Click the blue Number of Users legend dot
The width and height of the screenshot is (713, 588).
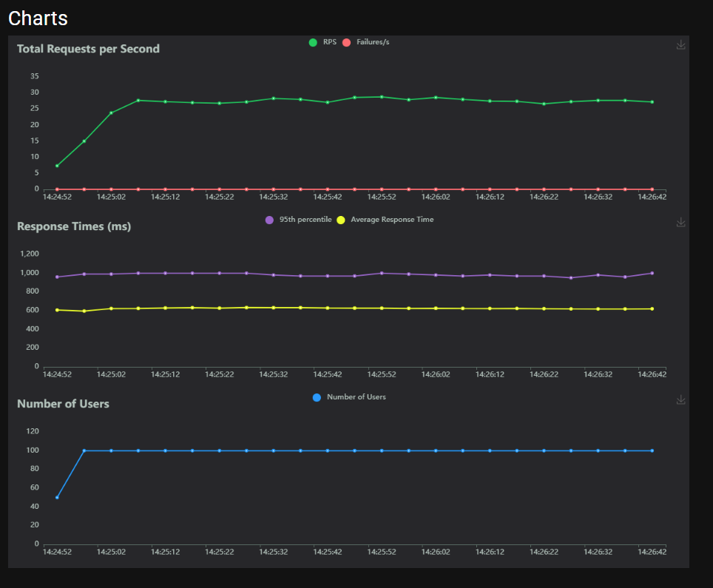pyautogui.click(x=317, y=397)
